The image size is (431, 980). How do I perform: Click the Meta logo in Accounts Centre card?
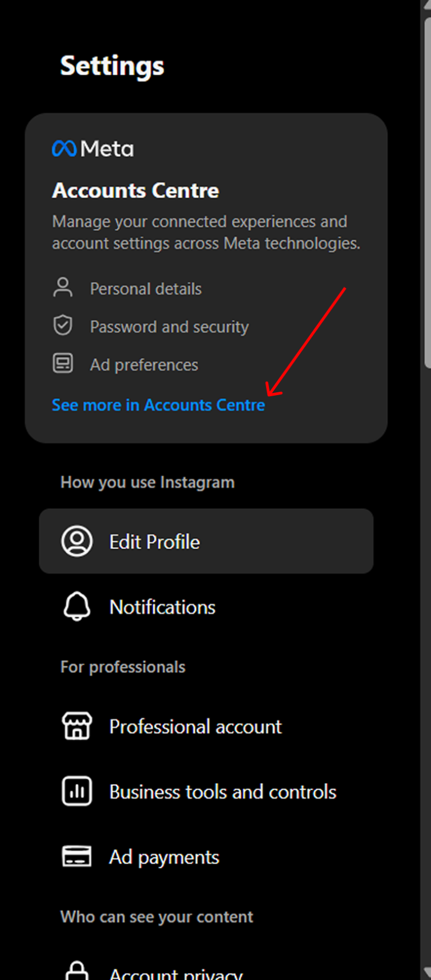click(x=65, y=148)
